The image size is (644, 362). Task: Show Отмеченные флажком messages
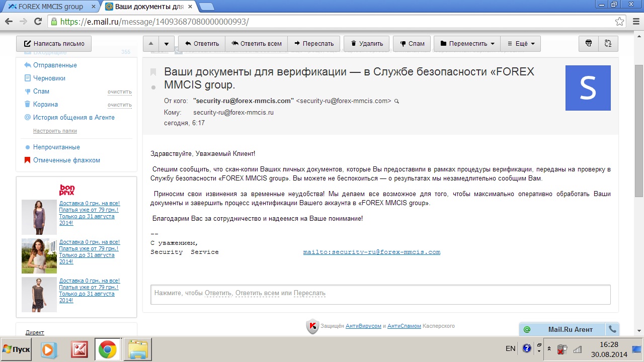66,160
